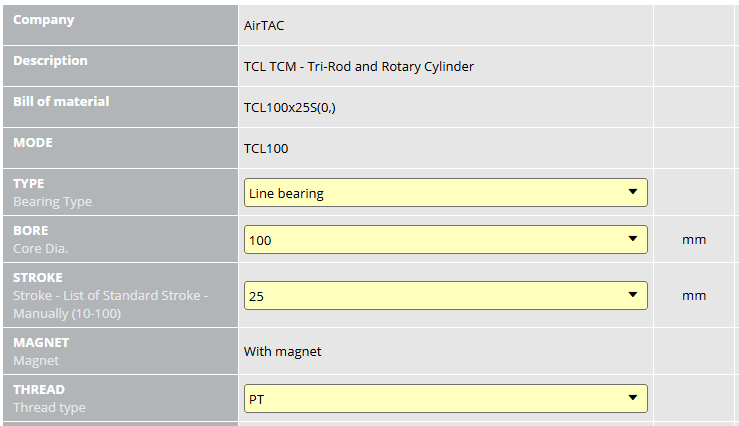Click the mm unit beside BORE

tap(694, 240)
